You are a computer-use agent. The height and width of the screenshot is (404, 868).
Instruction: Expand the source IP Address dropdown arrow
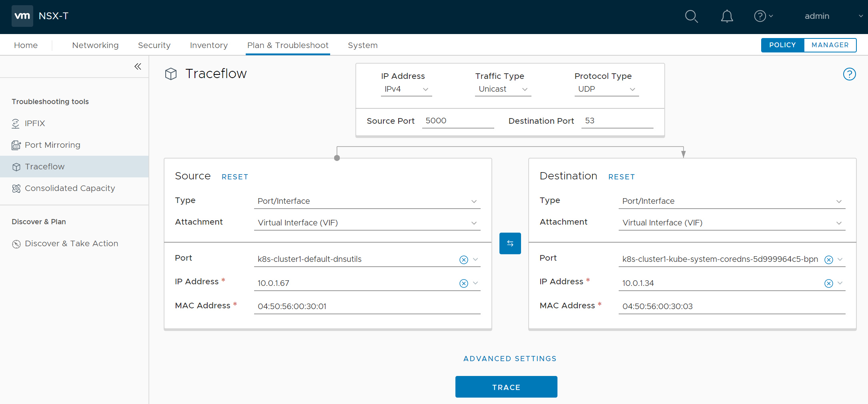click(475, 283)
